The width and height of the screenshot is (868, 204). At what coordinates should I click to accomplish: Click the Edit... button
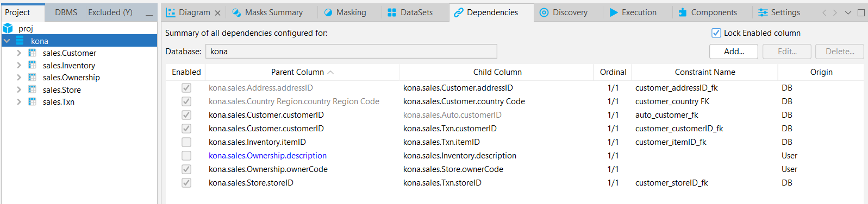pos(787,52)
